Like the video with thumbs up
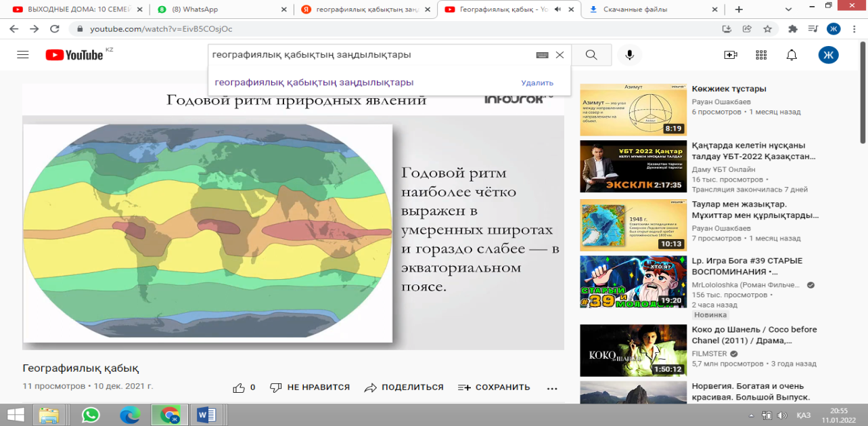The height and width of the screenshot is (426, 868). (244, 387)
